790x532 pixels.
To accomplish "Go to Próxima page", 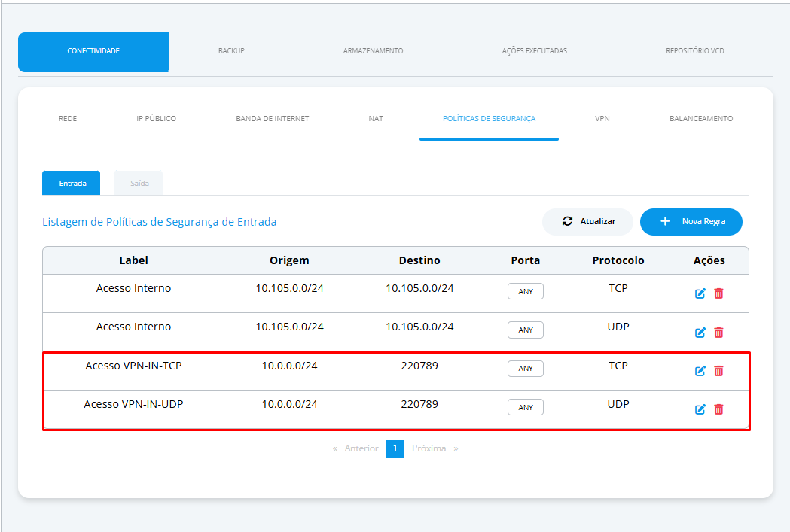I will pos(429,448).
